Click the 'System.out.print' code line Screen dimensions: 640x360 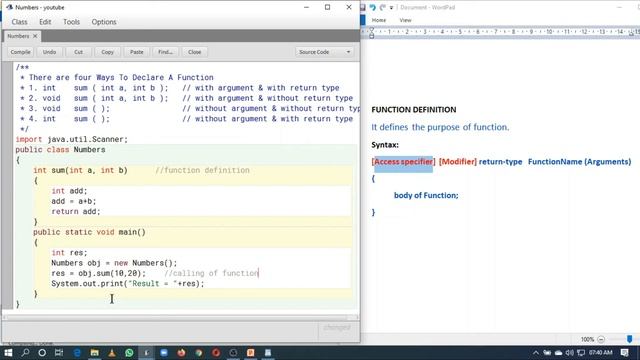[128, 283]
